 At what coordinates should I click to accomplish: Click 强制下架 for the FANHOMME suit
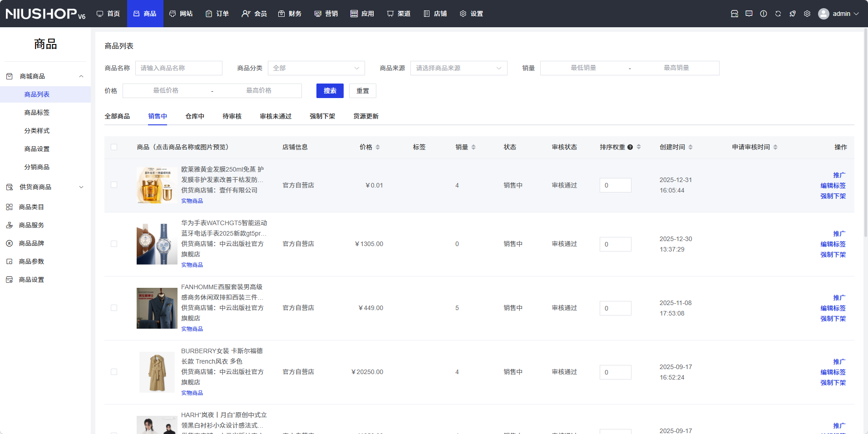pos(833,319)
